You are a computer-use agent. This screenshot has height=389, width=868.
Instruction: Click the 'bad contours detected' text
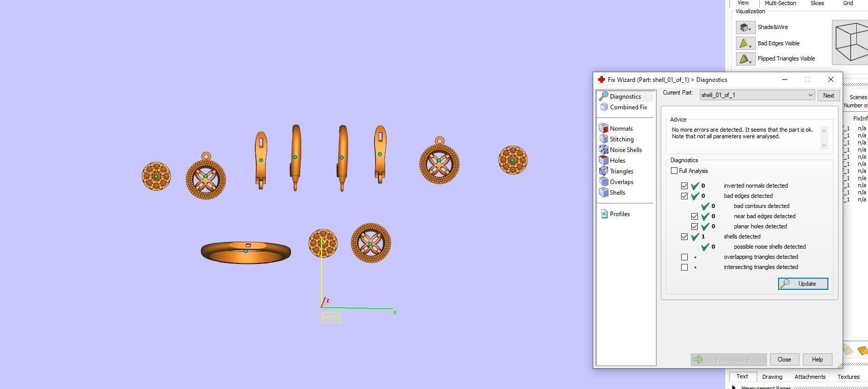761,206
